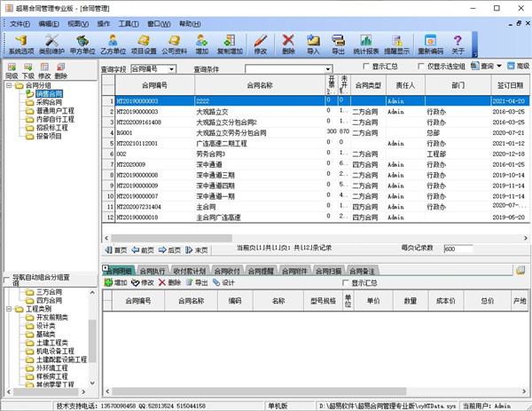Toggle 导航自动组合分组查询 checkbox
The height and width of the screenshot is (411, 532).
click(7, 280)
